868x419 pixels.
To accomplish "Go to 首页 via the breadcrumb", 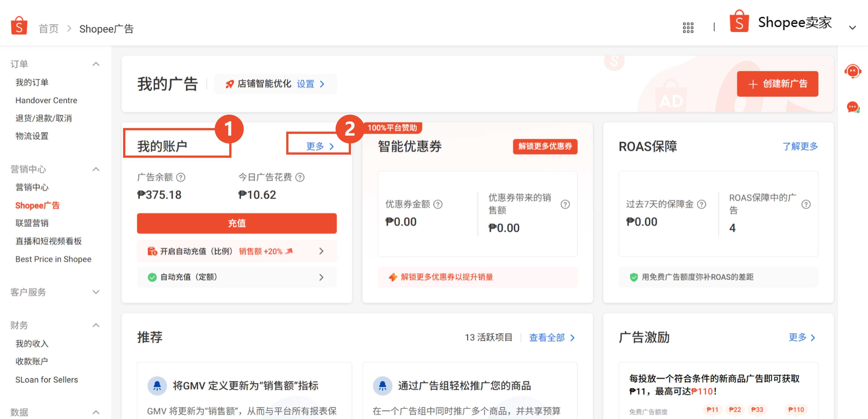I will [48, 29].
